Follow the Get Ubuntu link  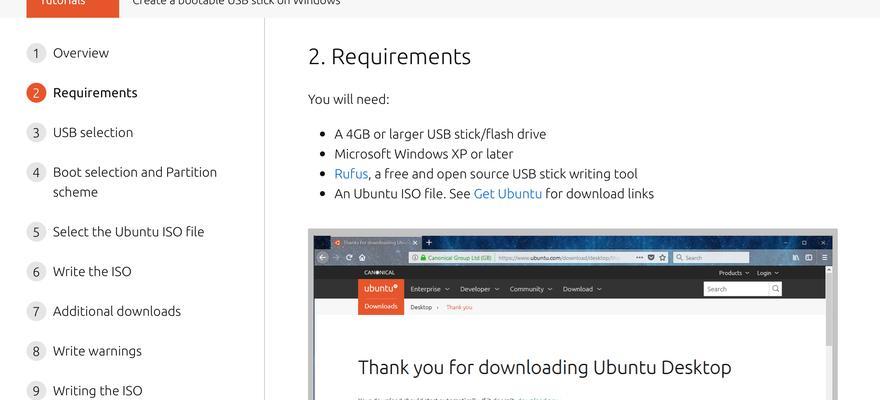[x=508, y=194]
